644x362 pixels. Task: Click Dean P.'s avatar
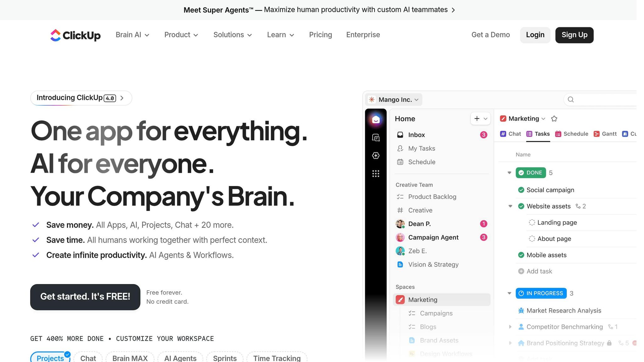click(400, 224)
